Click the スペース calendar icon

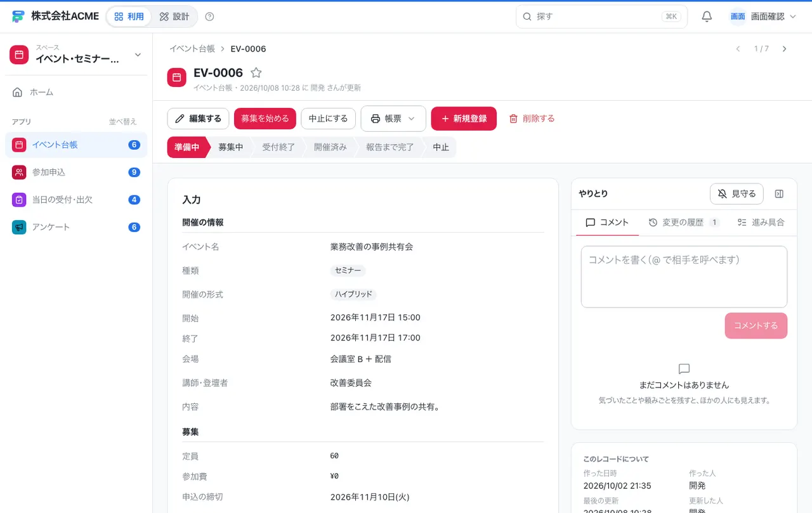(x=19, y=55)
